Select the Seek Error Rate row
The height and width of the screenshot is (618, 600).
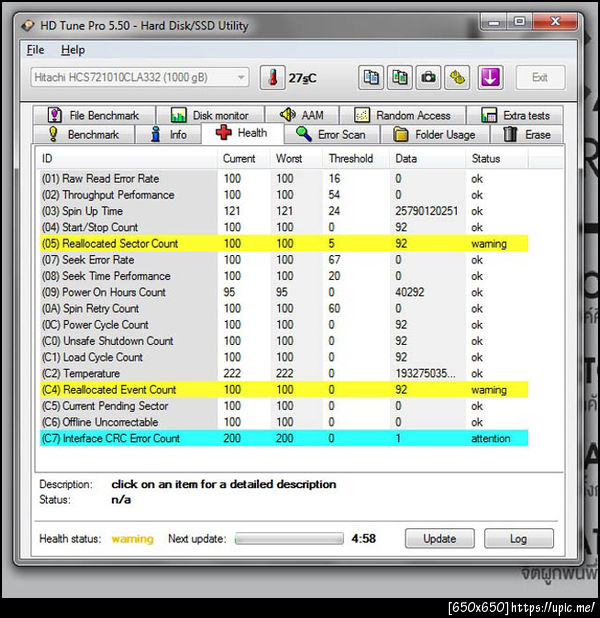(x=284, y=260)
